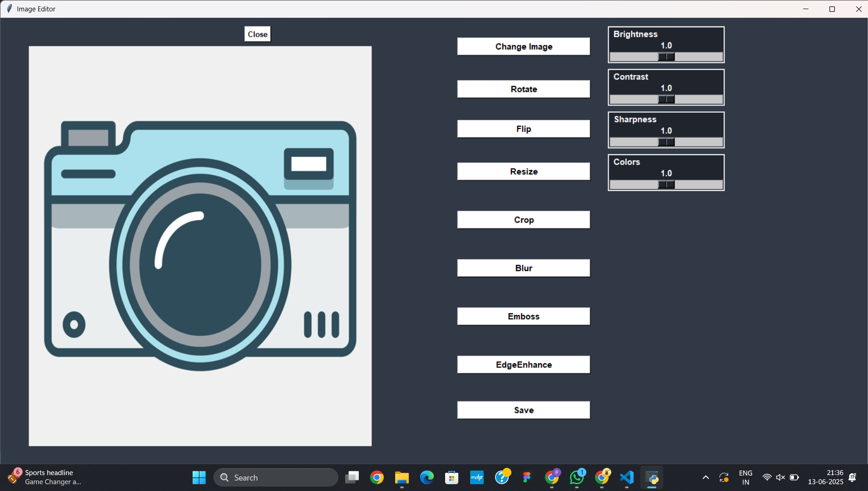Open the Get Help app icon

(x=502, y=477)
